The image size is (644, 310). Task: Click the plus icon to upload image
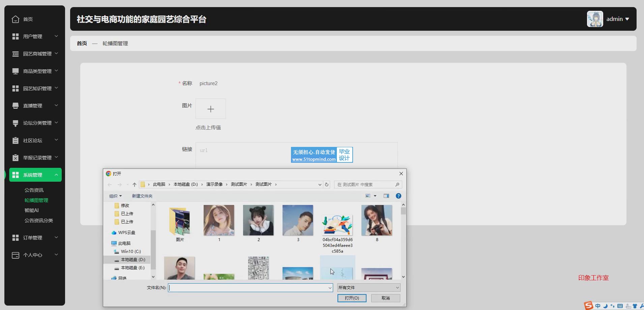tap(210, 109)
